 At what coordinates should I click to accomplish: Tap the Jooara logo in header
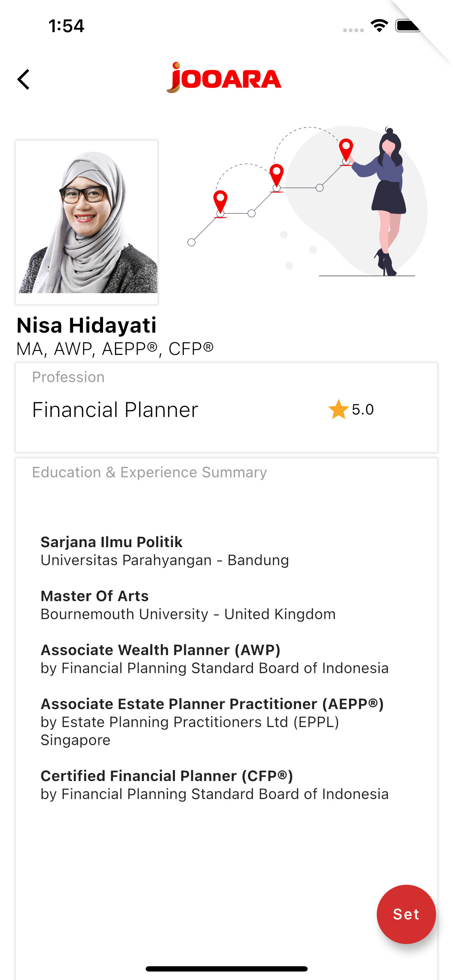[224, 78]
